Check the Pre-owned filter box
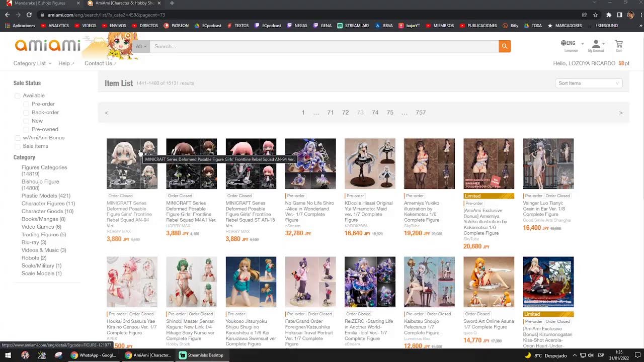This screenshot has height=362, width=644. coord(26,129)
